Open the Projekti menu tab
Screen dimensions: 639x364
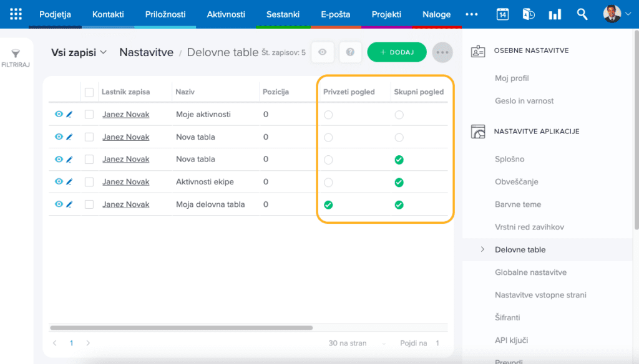tap(386, 14)
